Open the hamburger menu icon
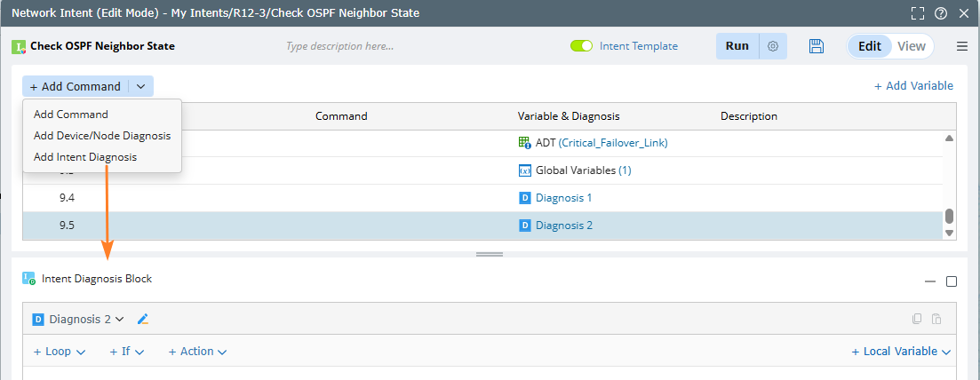 (962, 46)
